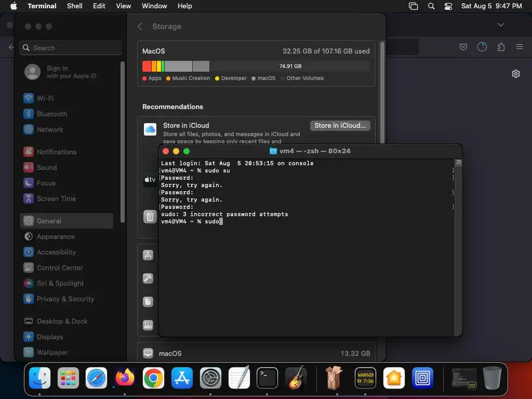Viewport: 532px width, 399px height.
Task: Click the Storage pane scrollbar
Action: 382,91
